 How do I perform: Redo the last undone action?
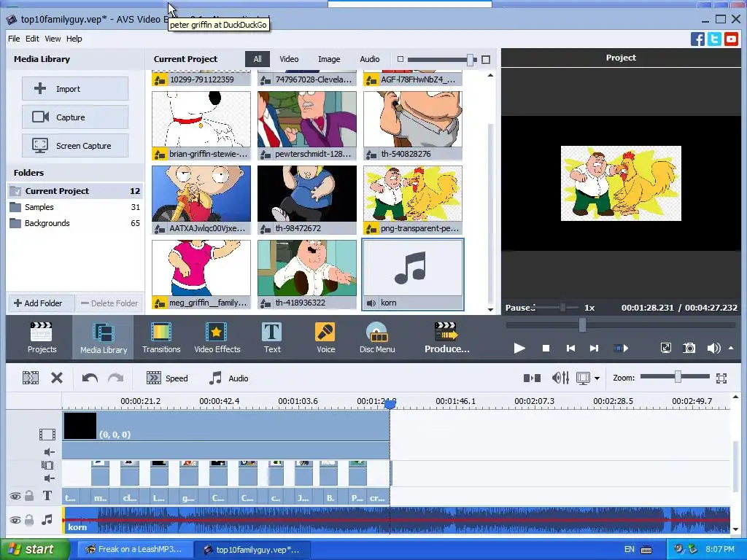115,378
